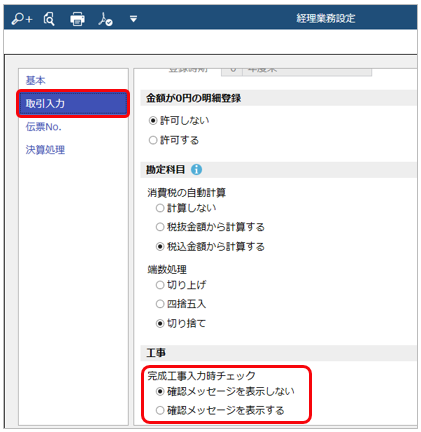Open the 伝票No. section

44,127
